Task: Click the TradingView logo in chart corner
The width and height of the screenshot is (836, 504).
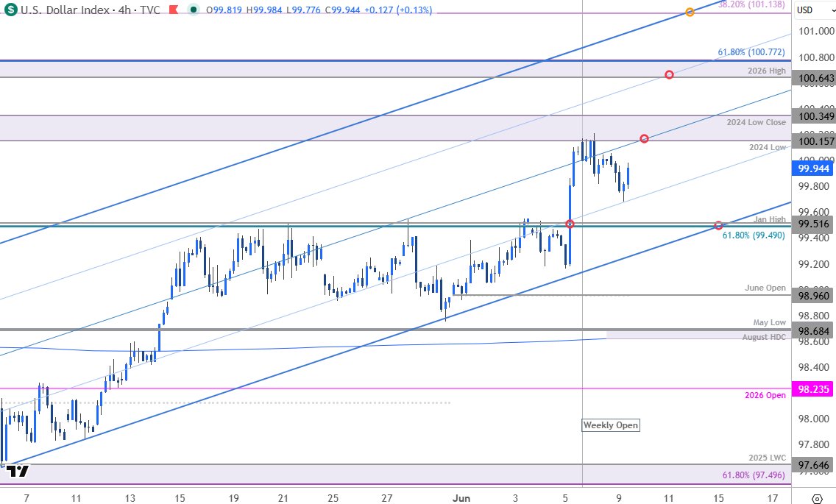Action: coord(16,471)
